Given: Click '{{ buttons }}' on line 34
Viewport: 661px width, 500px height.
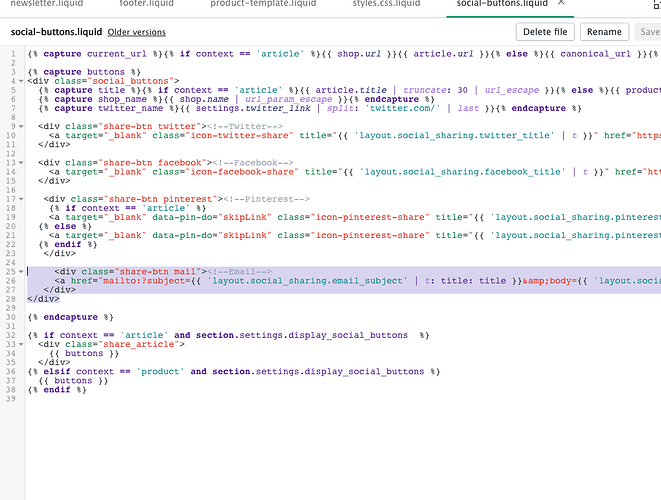Looking at the screenshot, I should click(x=84, y=353).
